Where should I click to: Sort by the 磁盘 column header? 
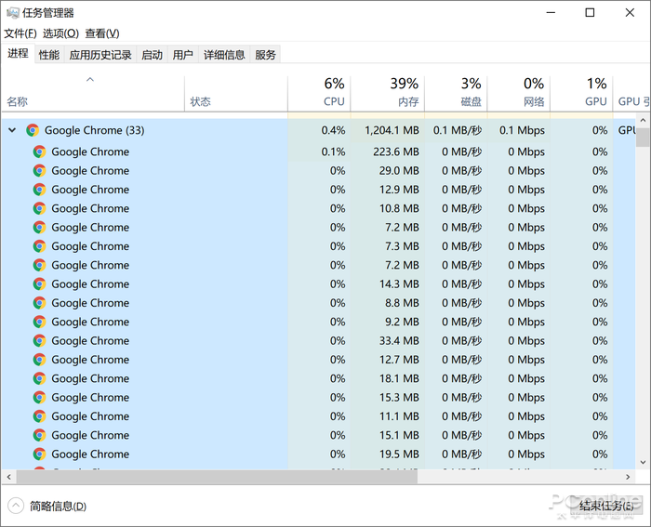456,93
